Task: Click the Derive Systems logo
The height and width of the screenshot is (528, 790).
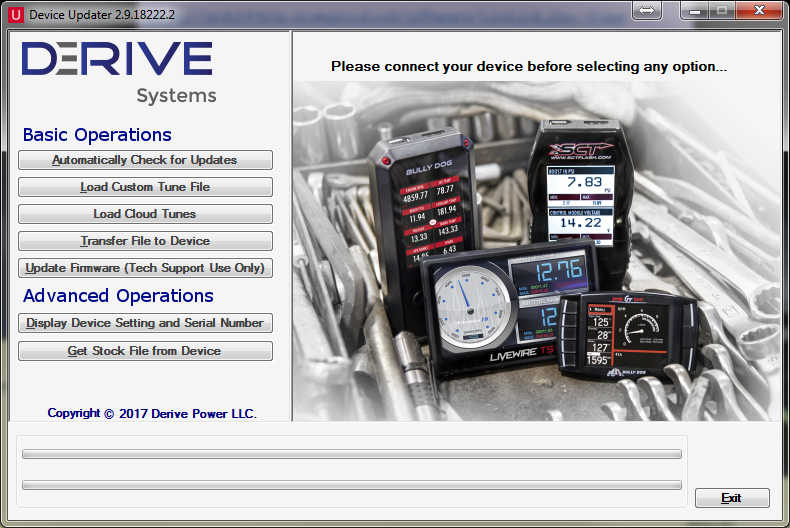Action: pyautogui.click(x=119, y=72)
